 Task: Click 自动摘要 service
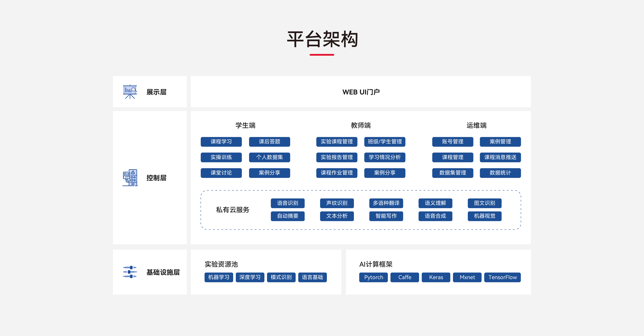coord(288,216)
